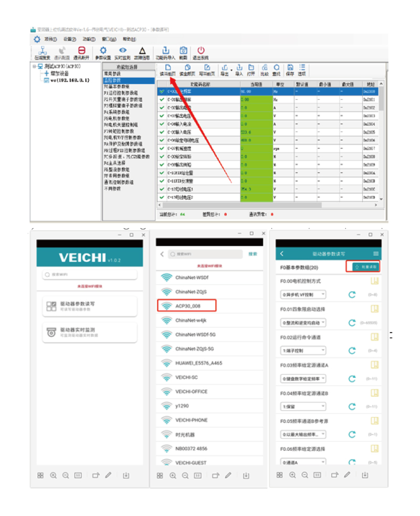Open the F0.00 motor control mode dropdown
The width and height of the screenshot is (420, 516).
(x=303, y=295)
